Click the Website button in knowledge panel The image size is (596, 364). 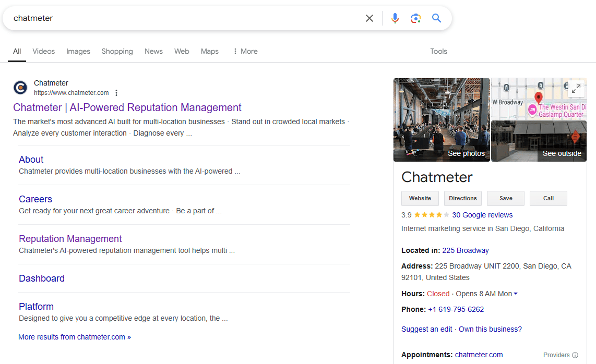point(420,198)
